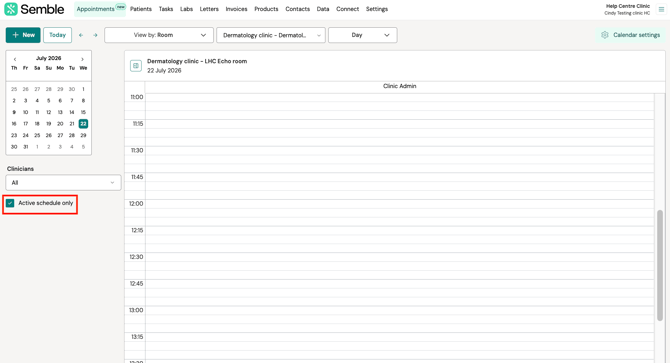
Task: Open the Invoices menu
Action: pyautogui.click(x=236, y=9)
